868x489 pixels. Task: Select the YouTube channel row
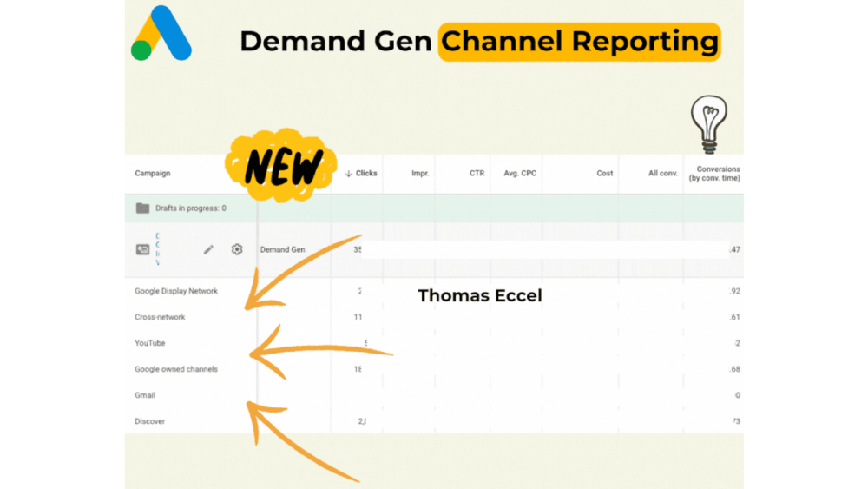click(x=434, y=343)
